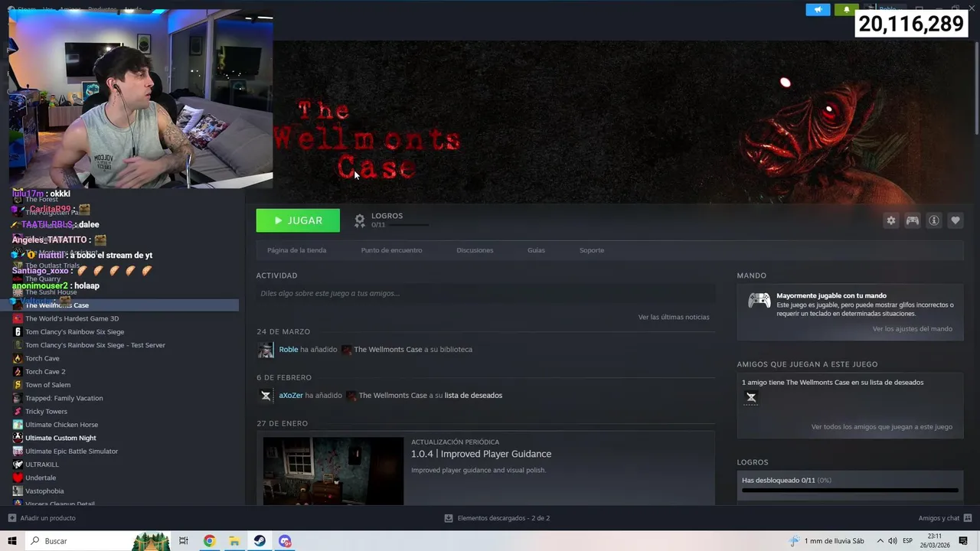
Task: Open Amigos y chat panel
Action: click(945, 518)
